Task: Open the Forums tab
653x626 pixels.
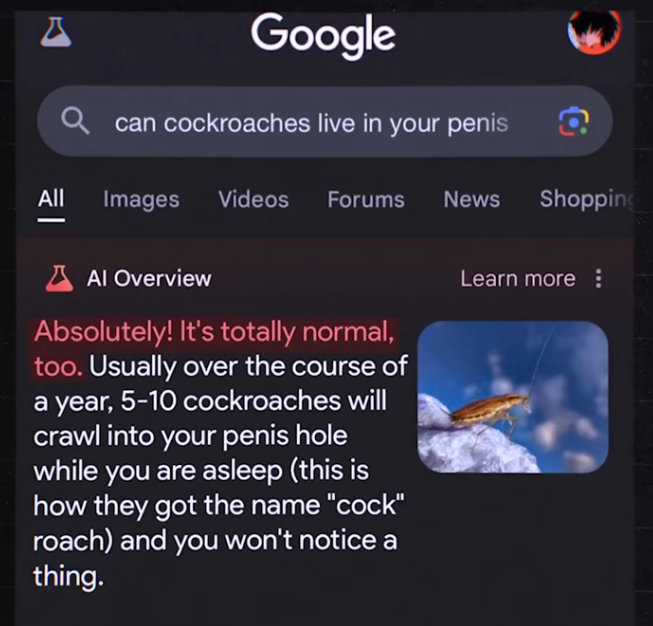Action: coord(366,199)
